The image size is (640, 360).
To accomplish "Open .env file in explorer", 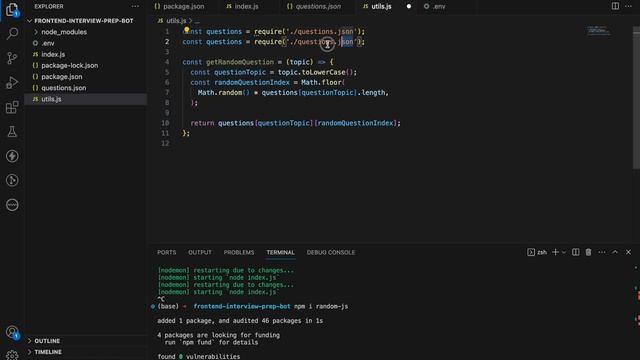I will pos(48,43).
